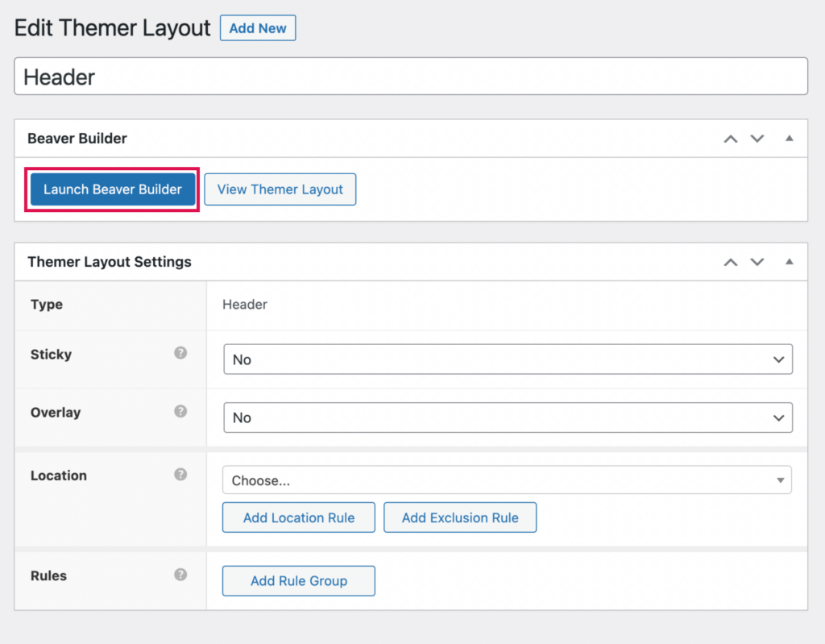View the Themer Layout
Image resolution: width=825 pixels, height=644 pixels.
(x=280, y=189)
